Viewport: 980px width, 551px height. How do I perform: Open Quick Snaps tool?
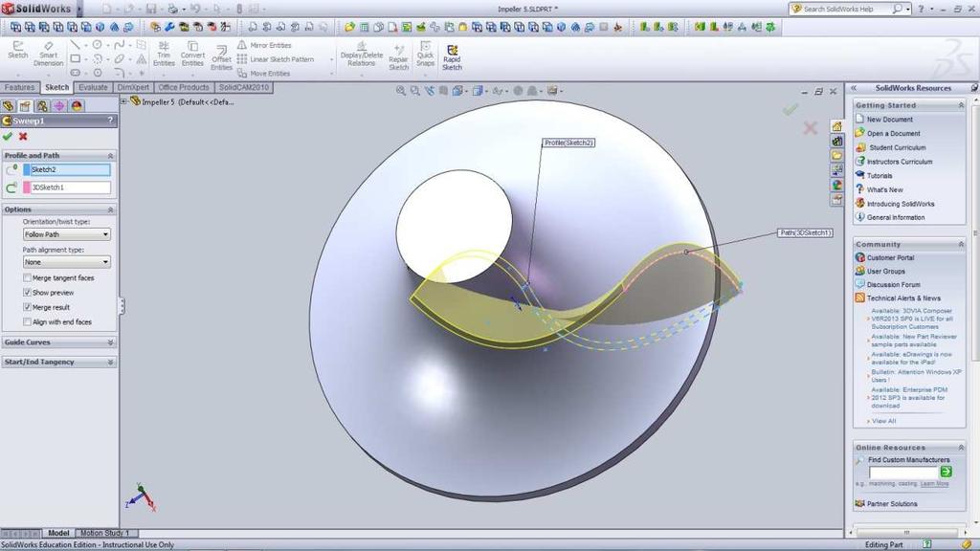click(425, 55)
